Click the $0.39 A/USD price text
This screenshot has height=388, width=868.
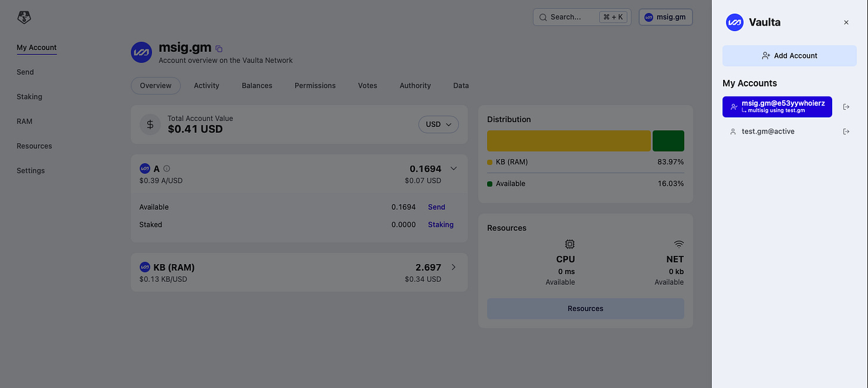pyautogui.click(x=161, y=181)
